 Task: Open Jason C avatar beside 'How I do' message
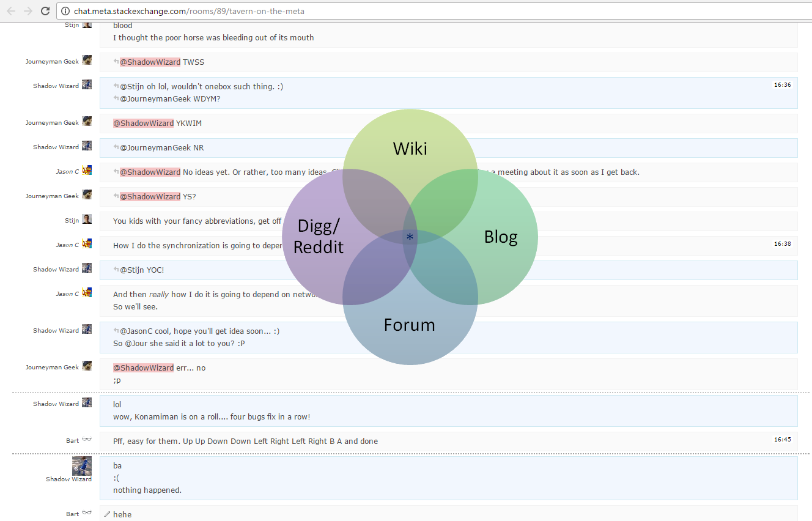point(87,243)
